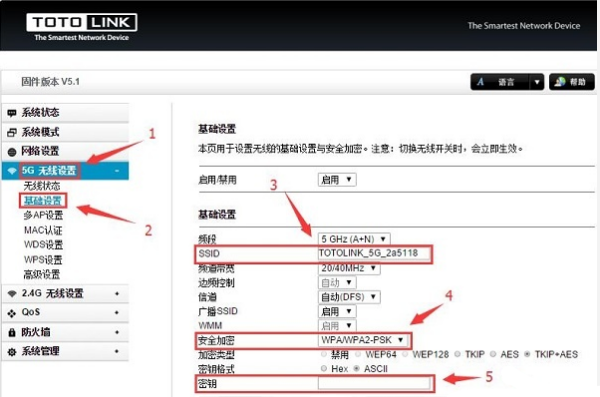The height and width of the screenshot is (397, 600).
Task: Click the SSID input field
Action: pos(374,253)
